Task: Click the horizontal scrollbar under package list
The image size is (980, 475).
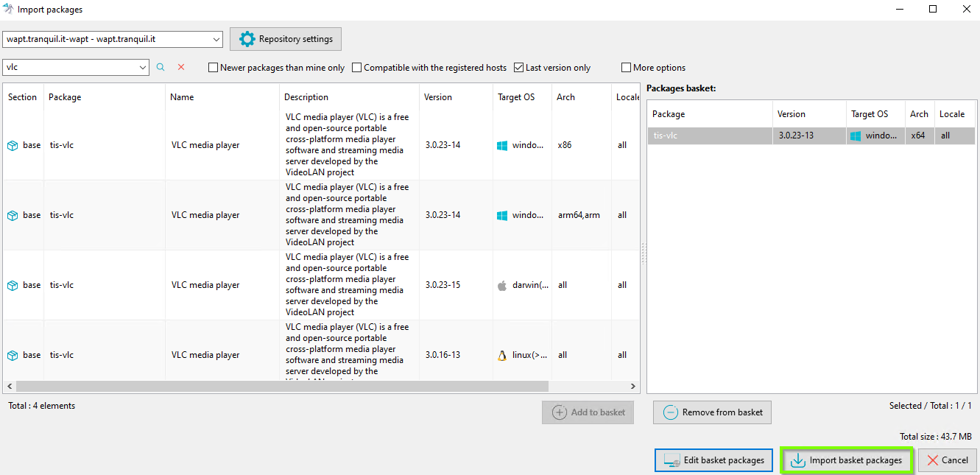Action: (x=283, y=387)
